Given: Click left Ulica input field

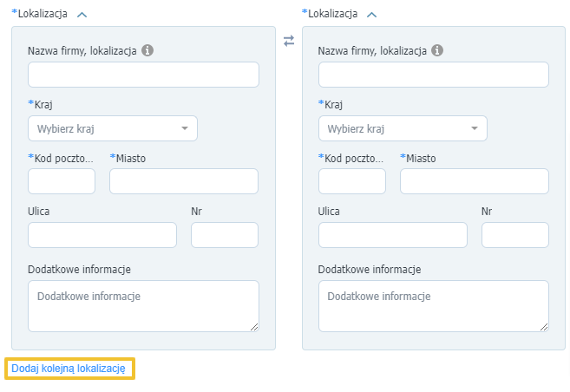Looking at the screenshot, I should [102, 235].
